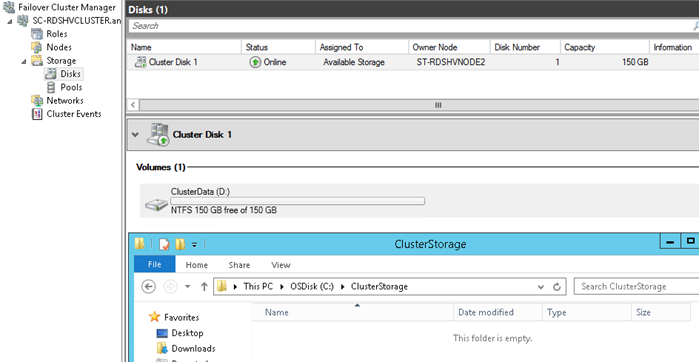The image size is (699, 362).
Task: Select Networks in the cluster tree
Action: [65, 101]
